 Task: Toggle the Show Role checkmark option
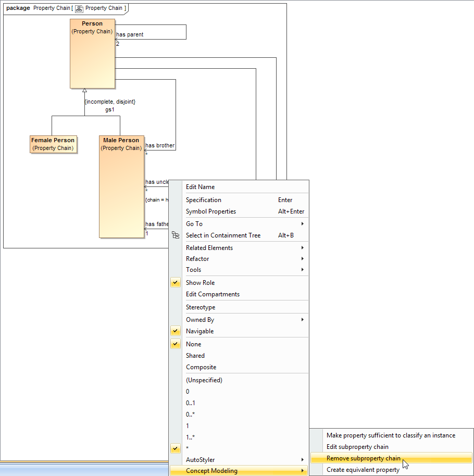point(200,283)
